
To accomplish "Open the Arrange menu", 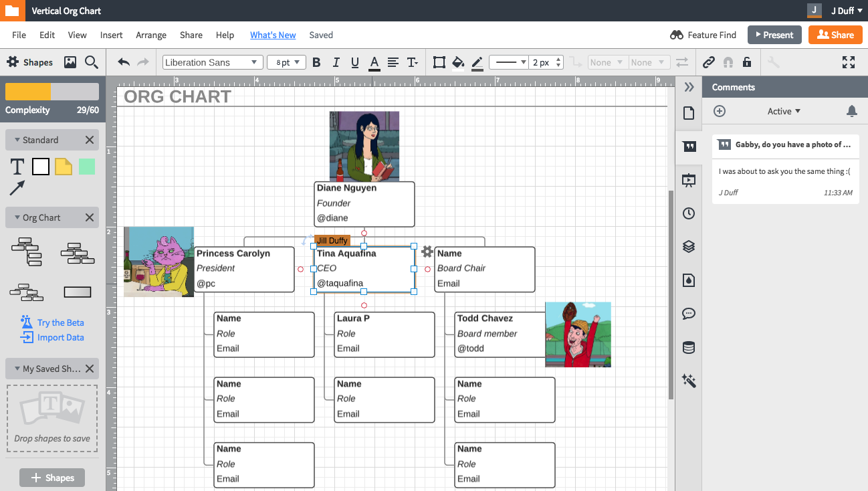I will point(151,35).
